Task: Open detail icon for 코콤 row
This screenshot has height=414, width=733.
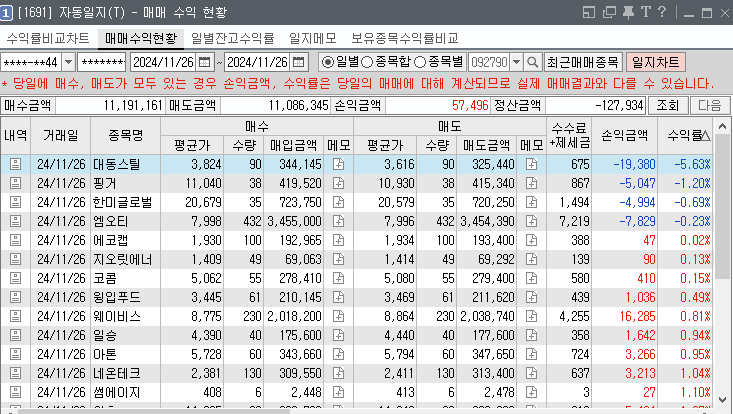Action: pyautogui.click(x=15, y=278)
